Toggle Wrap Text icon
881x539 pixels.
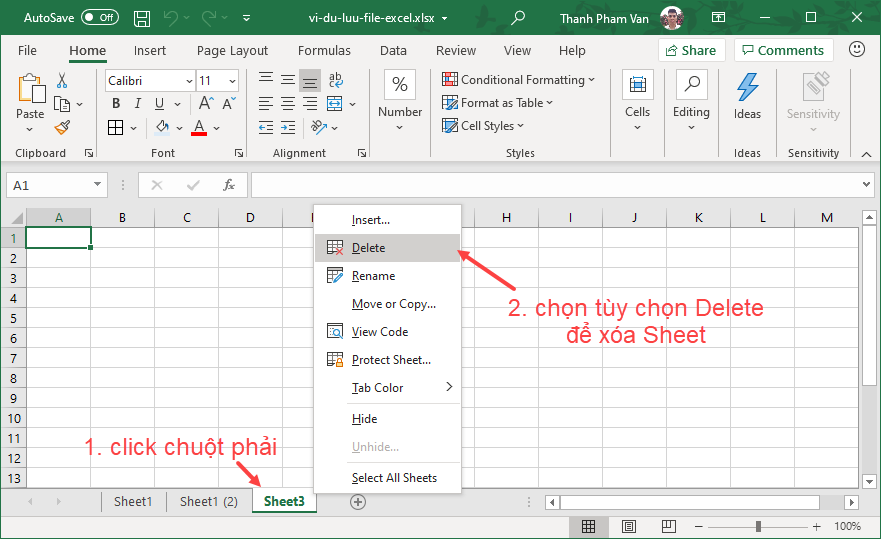tap(335, 80)
